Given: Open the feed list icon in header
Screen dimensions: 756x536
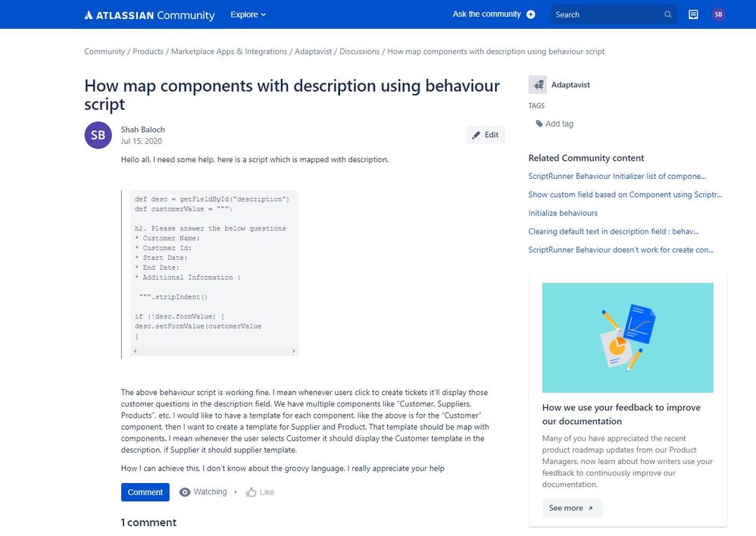Looking at the screenshot, I should tap(693, 14).
